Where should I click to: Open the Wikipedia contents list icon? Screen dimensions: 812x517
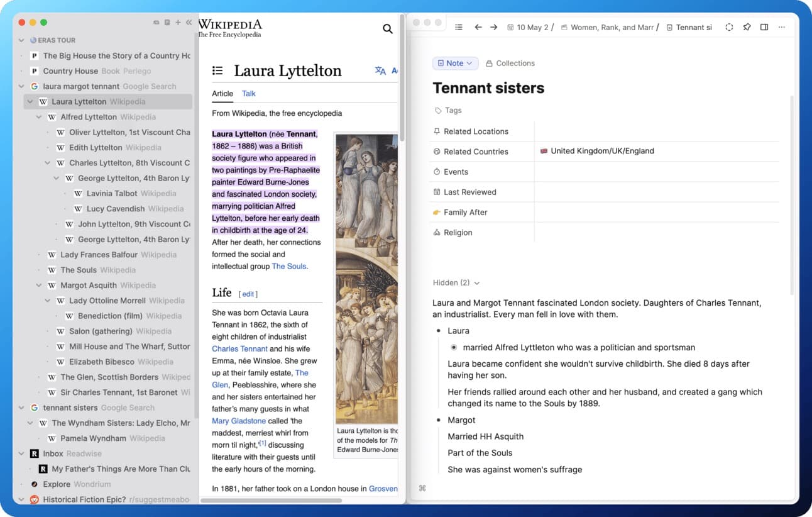(217, 71)
